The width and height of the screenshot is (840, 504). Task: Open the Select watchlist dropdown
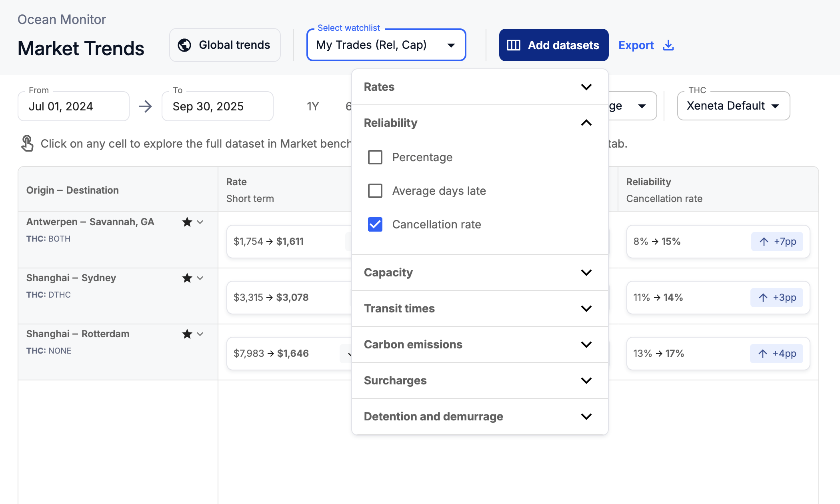click(386, 45)
